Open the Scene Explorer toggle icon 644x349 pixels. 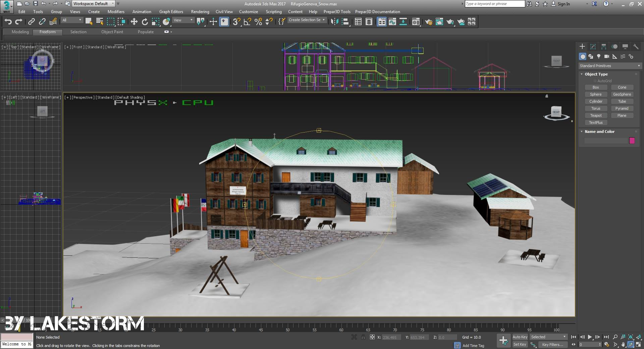(x=358, y=22)
